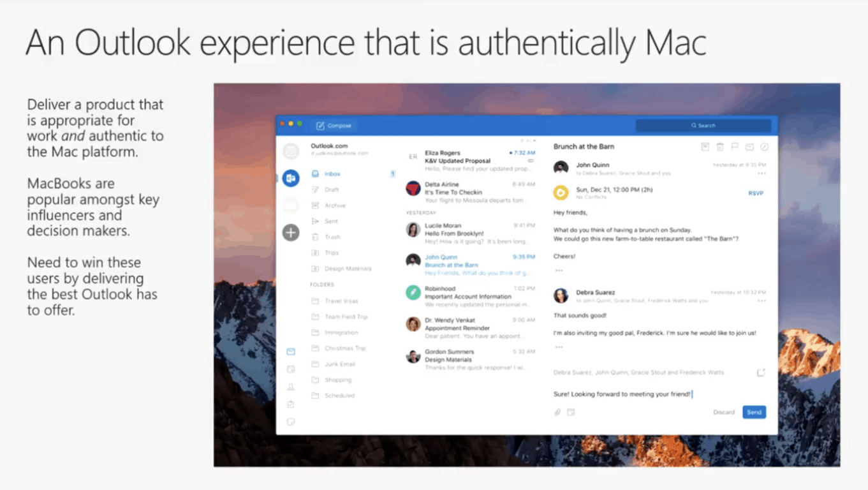Viewport: 868px width, 490px height.
Task: Open Dr. Wendy Venkat Appointment Reminder email
Action: pyautogui.click(x=471, y=328)
